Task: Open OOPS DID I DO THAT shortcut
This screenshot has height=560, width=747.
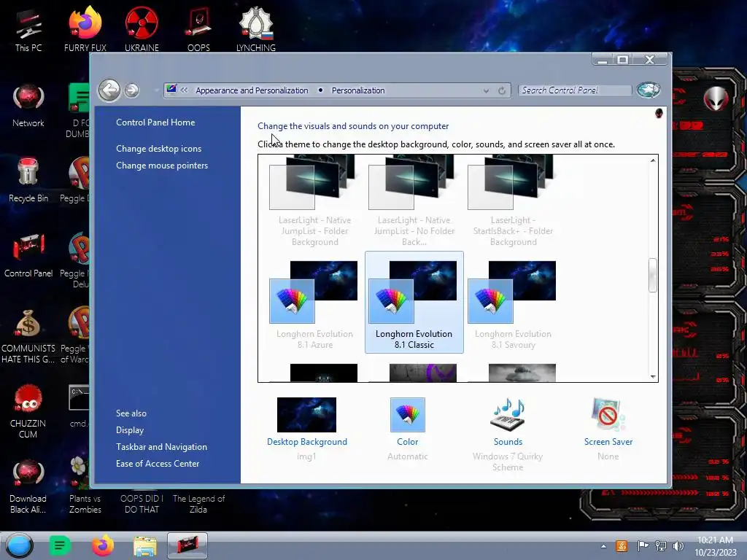Action: [142, 504]
